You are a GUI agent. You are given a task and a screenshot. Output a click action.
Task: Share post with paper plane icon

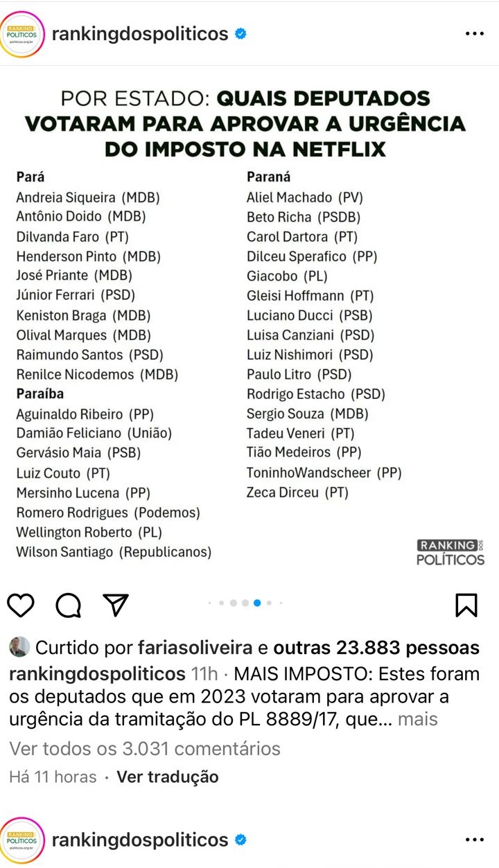116,604
